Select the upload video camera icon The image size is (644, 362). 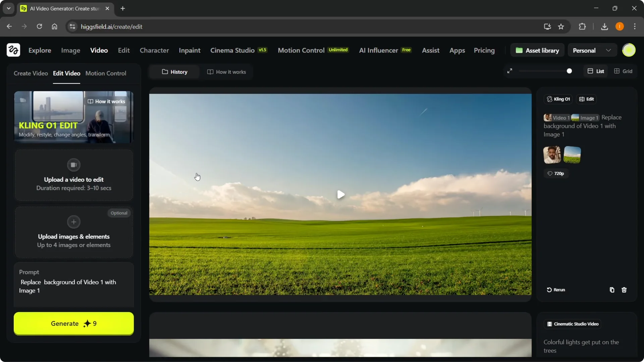point(73,165)
